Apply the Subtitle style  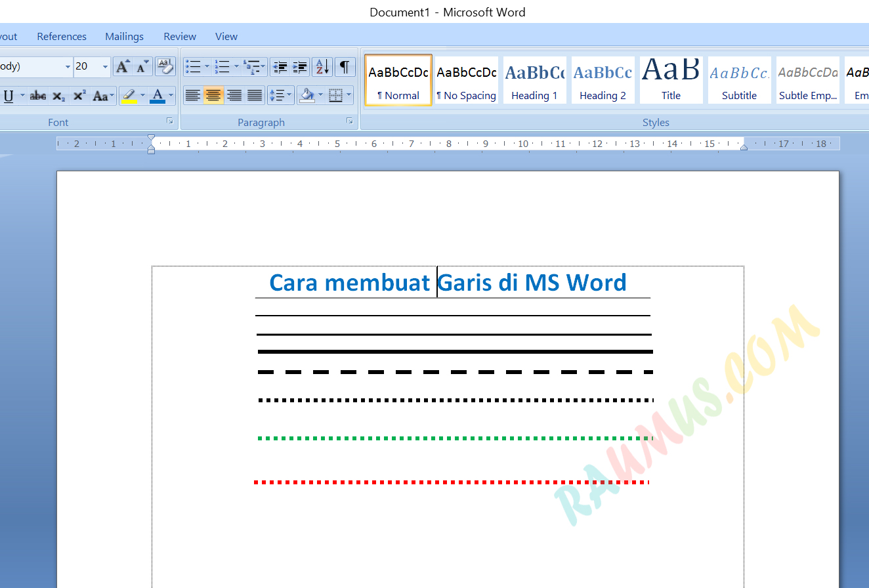[739, 79]
